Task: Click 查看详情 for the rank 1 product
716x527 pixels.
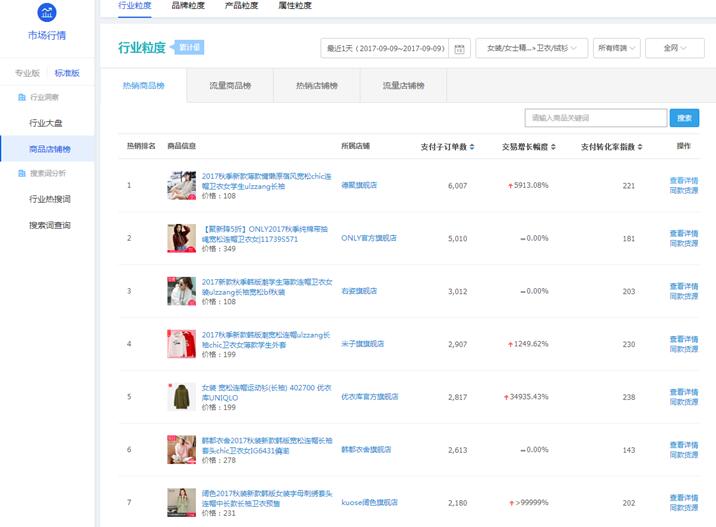Action: (x=684, y=180)
